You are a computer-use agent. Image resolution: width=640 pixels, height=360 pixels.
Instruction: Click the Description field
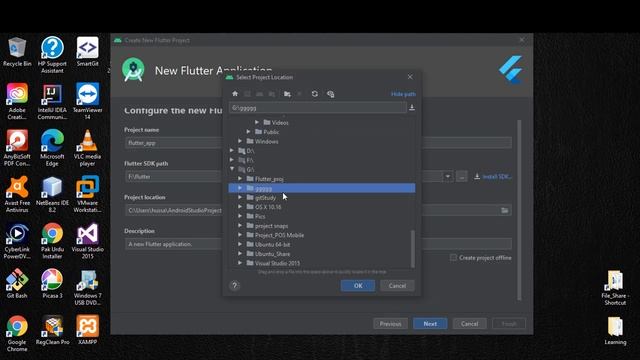click(174, 244)
